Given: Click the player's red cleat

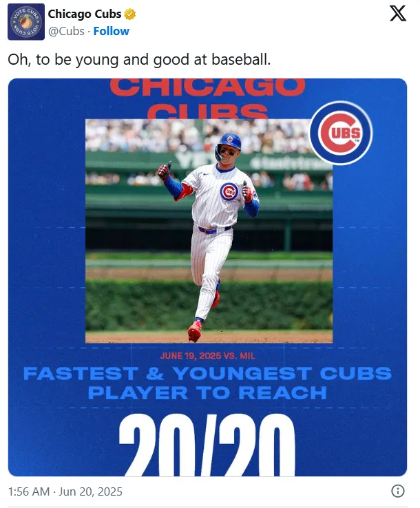Looking at the screenshot, I should [194, 331].
